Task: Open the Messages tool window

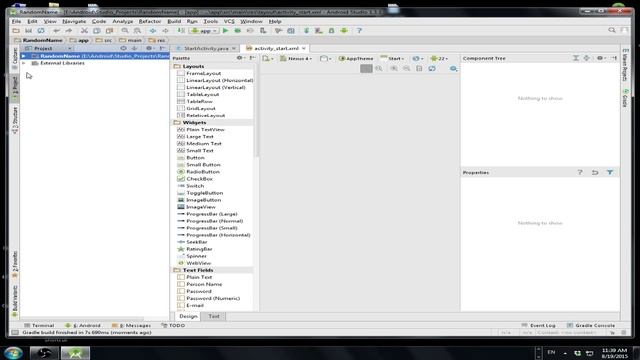Action: point(131,326)
